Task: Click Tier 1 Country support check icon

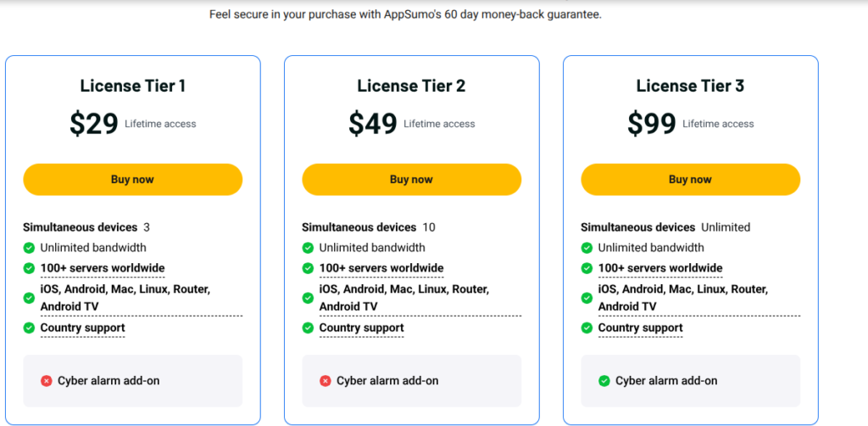Action: tap(30, 328)
